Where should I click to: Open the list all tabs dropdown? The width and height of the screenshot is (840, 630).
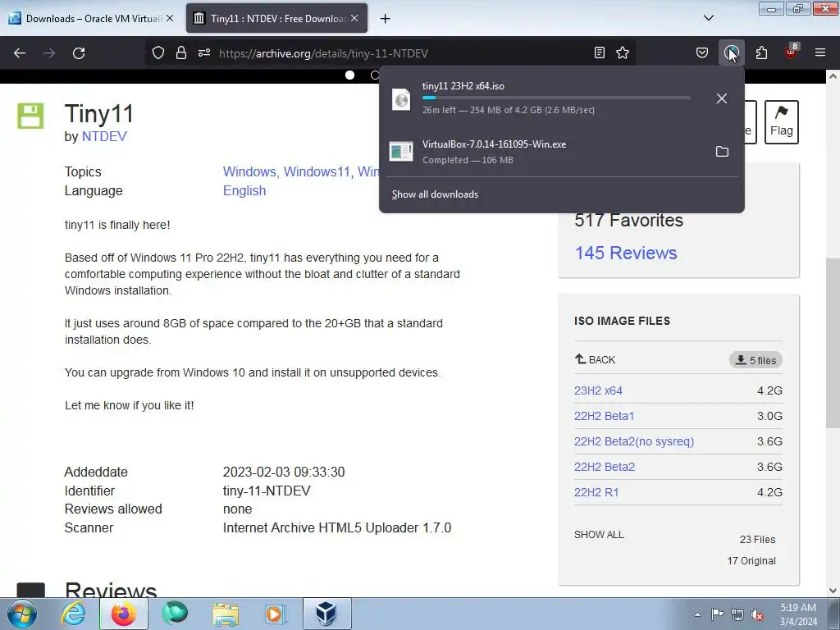coord(708,18)
